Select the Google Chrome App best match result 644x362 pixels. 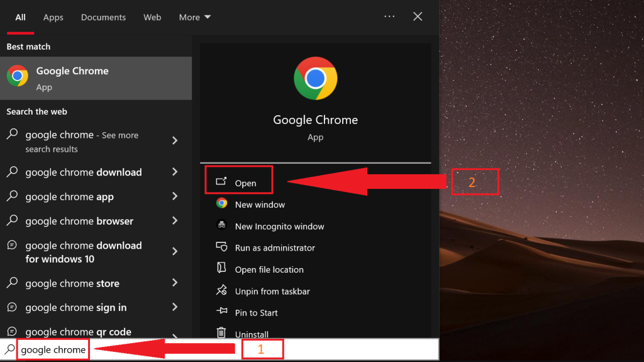[96, 78]
